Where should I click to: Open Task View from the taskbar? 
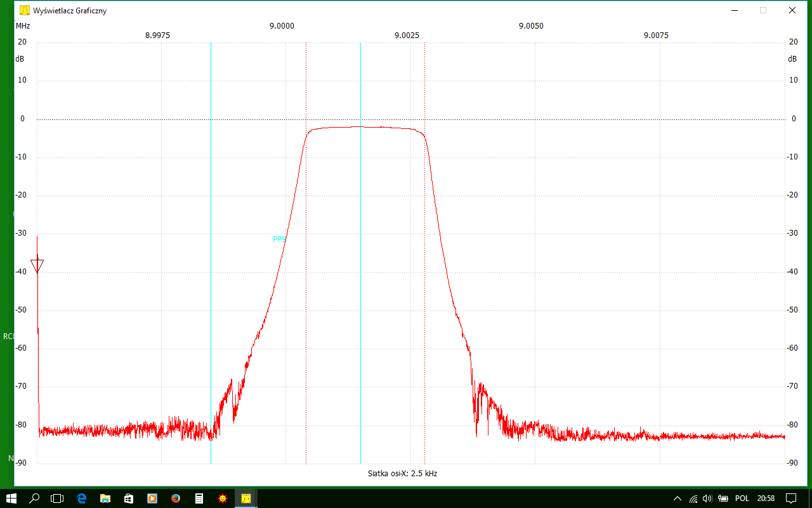pyautogui.click(x=58, y=498)
